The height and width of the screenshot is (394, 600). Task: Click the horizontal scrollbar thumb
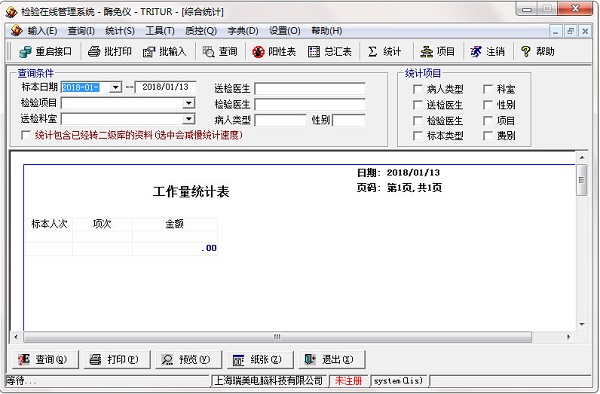[277, 337]
